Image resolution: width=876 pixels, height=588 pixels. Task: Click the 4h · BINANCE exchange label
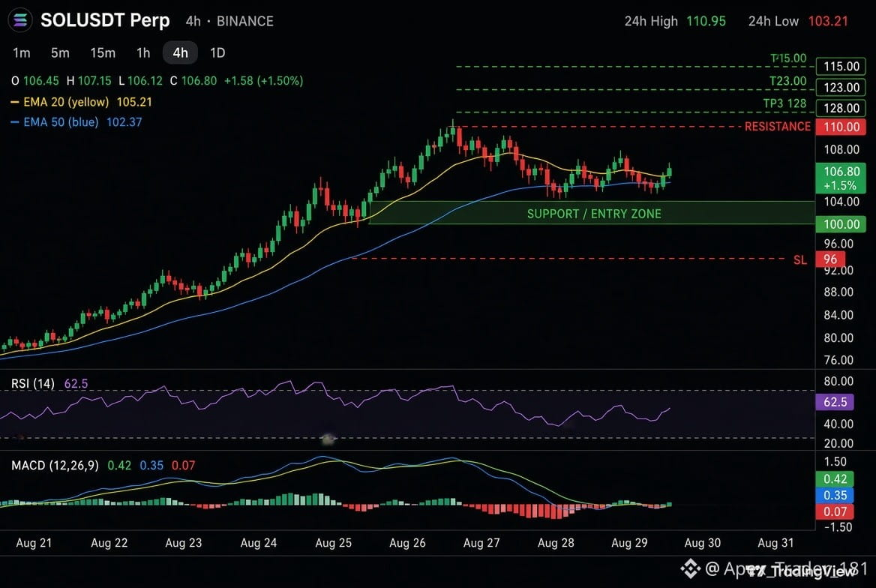click(x=229, y=21)
